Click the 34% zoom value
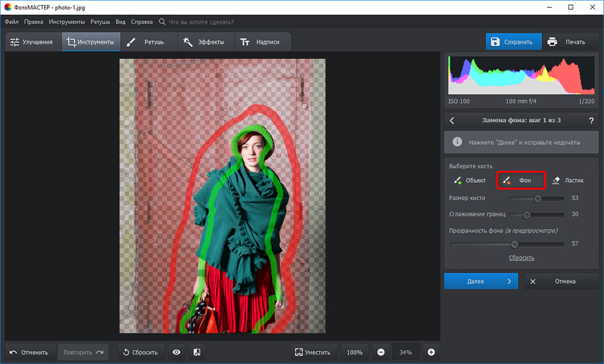Viewport: 604px width, 364px height. [x=406, y=352]
